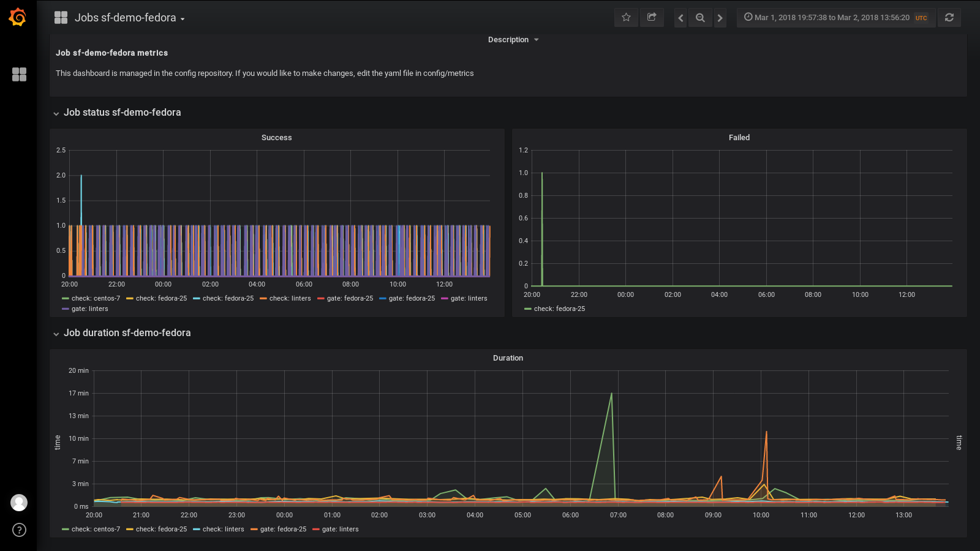Refresh the dashboard
980x551 pixels.
(x=949, y=18)
